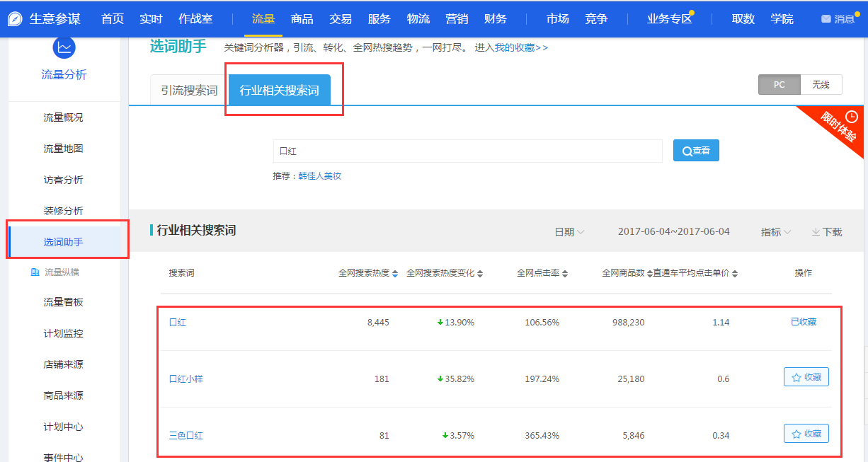Click the magnifier 查看 search button
868x462 pixels.
[695, 151]
